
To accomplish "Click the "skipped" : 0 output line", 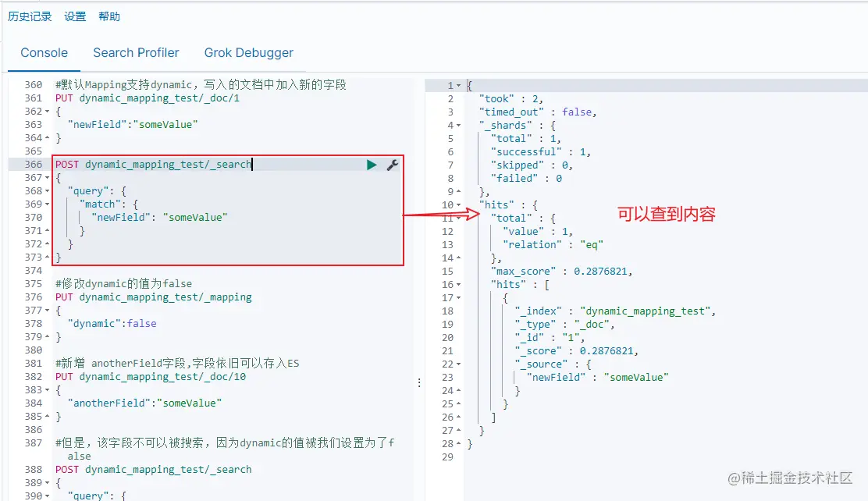I will (x=532, y=165).
